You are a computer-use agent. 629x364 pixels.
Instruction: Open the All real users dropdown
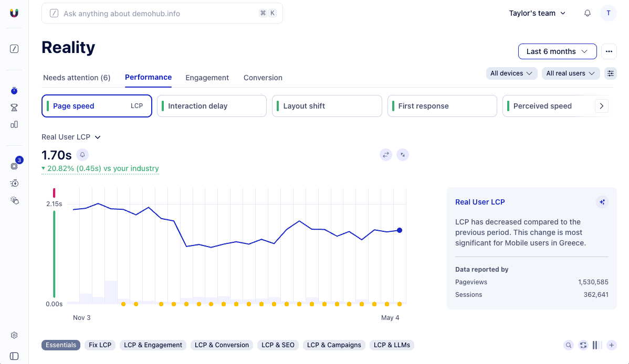click(570, 73)
